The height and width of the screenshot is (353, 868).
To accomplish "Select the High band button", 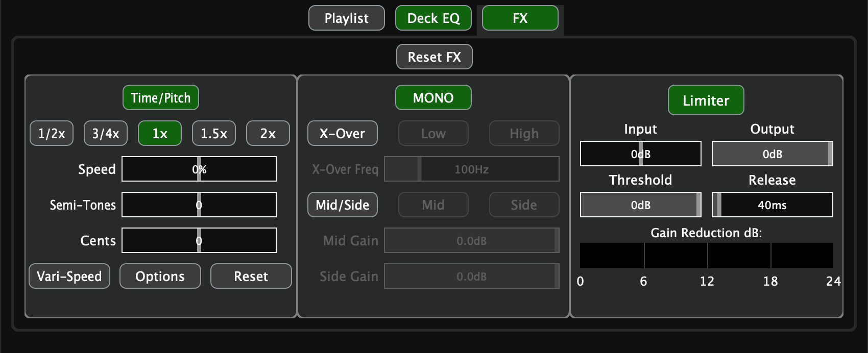I will point(524,133).
